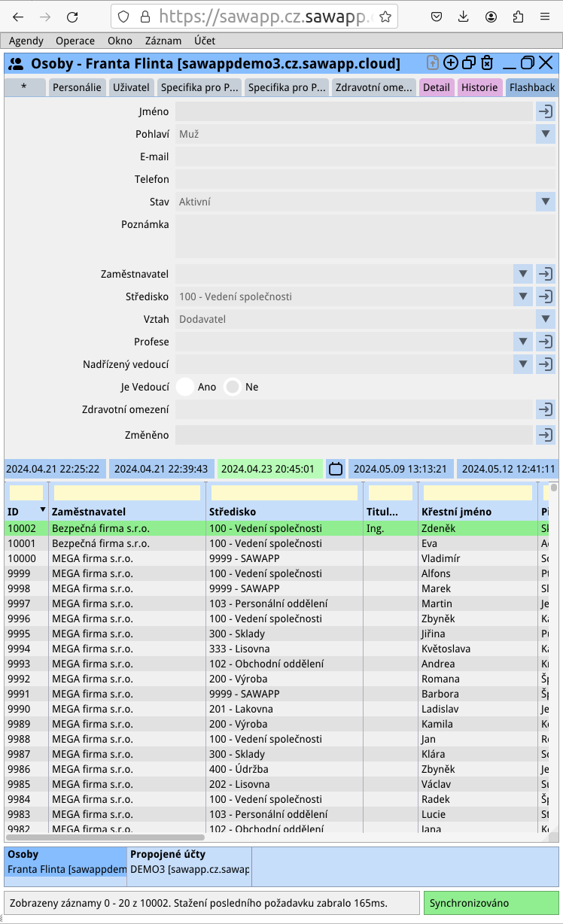Expand the Stav dropdown

pyautogui.click(x=545, y=202)
